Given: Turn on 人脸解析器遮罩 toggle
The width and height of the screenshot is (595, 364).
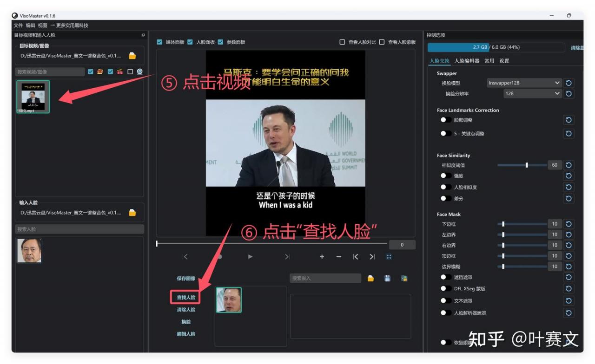Looking at the screenshot, I should click(x=446, y=312).
